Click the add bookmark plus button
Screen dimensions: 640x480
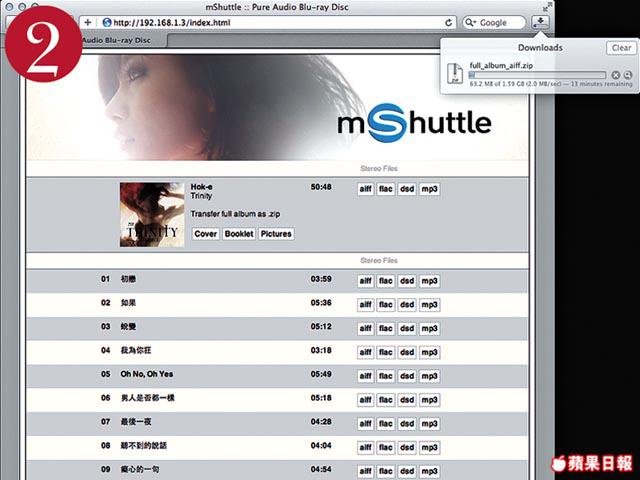[x=88, y=22]
